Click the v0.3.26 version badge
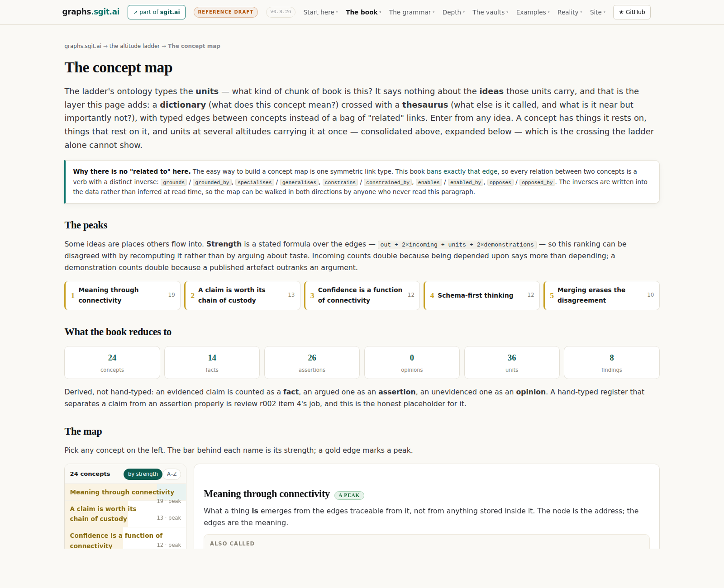 (281, 12)
